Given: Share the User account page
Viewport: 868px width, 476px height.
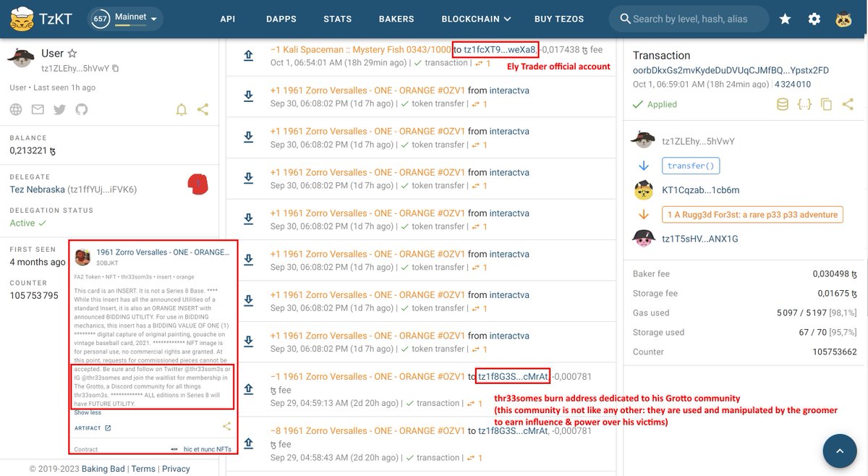Looking at the screenshot, I should [x=203, y=109].
